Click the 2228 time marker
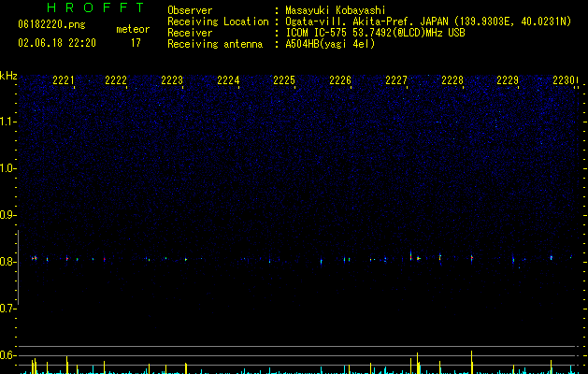 point(452,80)
